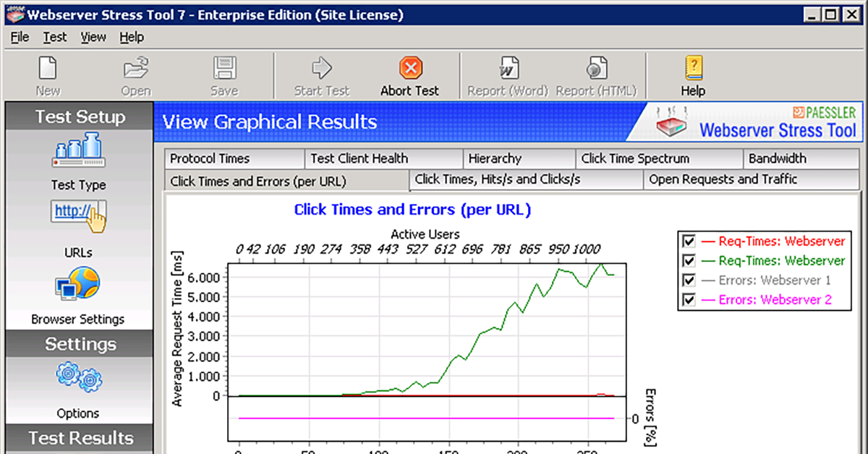The width and height of the screenshot is (868, 454).
Task: Switch to the Bandwidth tab
Action: click(x=802, y=159)
